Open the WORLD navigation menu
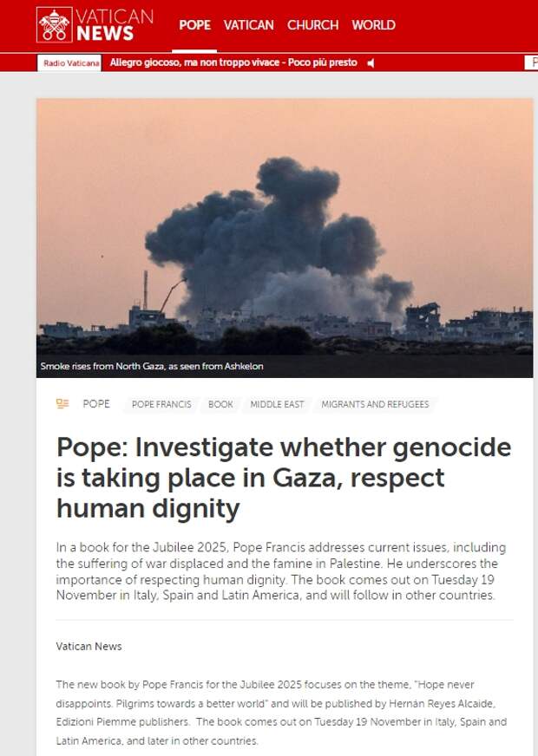 [373, 25]
